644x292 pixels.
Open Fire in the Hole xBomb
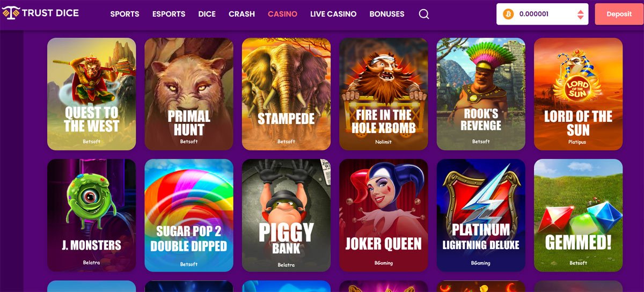click(384, 94)
